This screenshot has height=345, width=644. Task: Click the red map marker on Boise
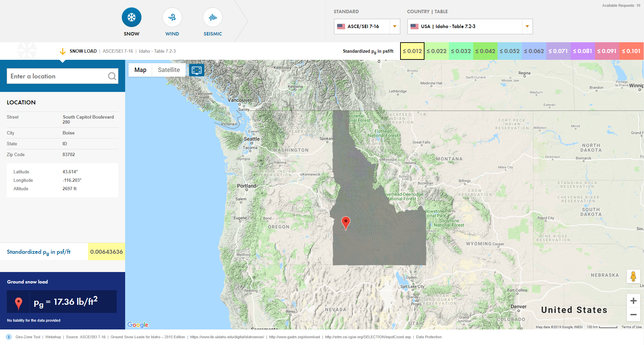[346, 222]
